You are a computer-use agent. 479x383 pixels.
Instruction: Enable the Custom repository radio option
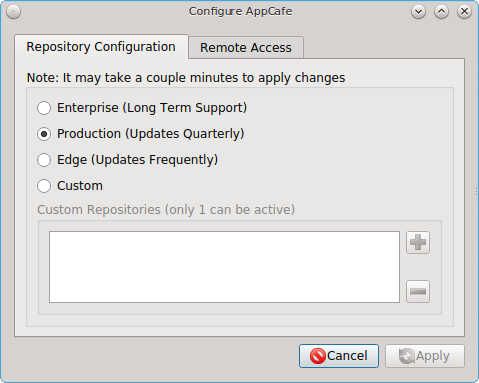pos(44,186)
